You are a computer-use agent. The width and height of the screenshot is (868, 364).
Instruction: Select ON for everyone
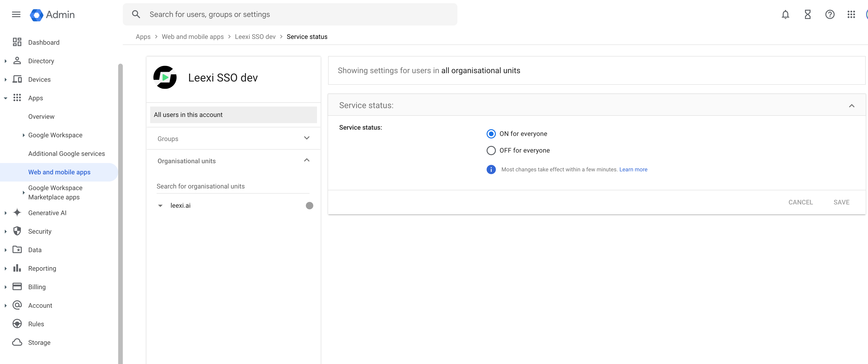point(491,134)
